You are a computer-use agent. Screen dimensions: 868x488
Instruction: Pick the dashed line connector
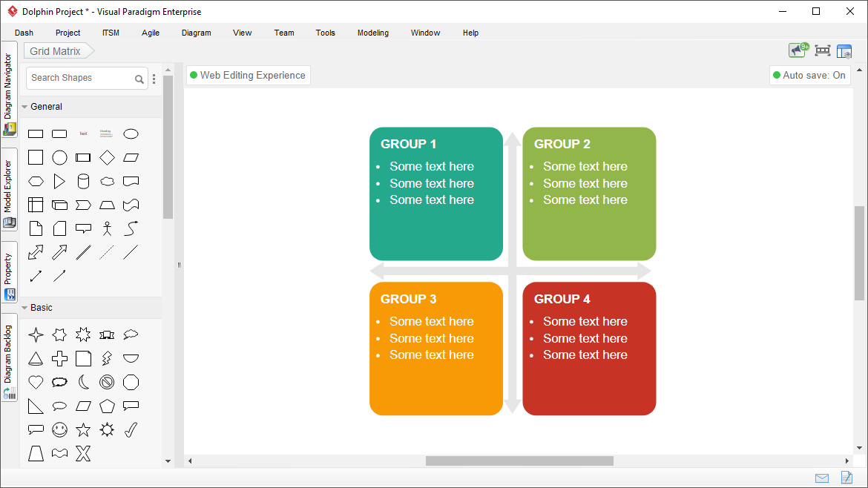point(107,252)
